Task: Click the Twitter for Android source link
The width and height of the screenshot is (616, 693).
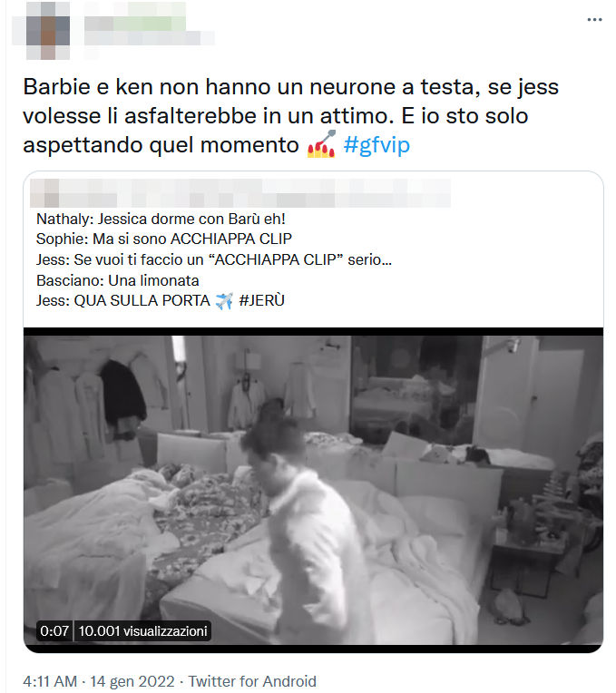Action: tap(252, 681)
